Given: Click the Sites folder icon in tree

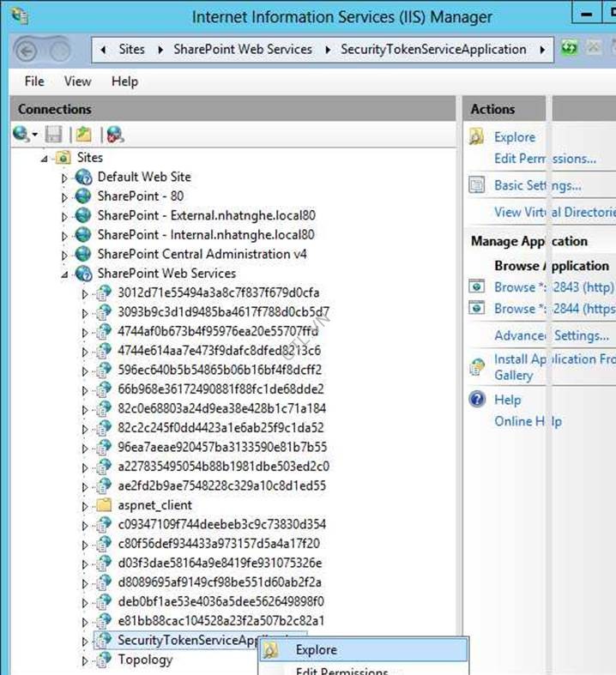Looking at the screenshot, I should pos(63,158).
